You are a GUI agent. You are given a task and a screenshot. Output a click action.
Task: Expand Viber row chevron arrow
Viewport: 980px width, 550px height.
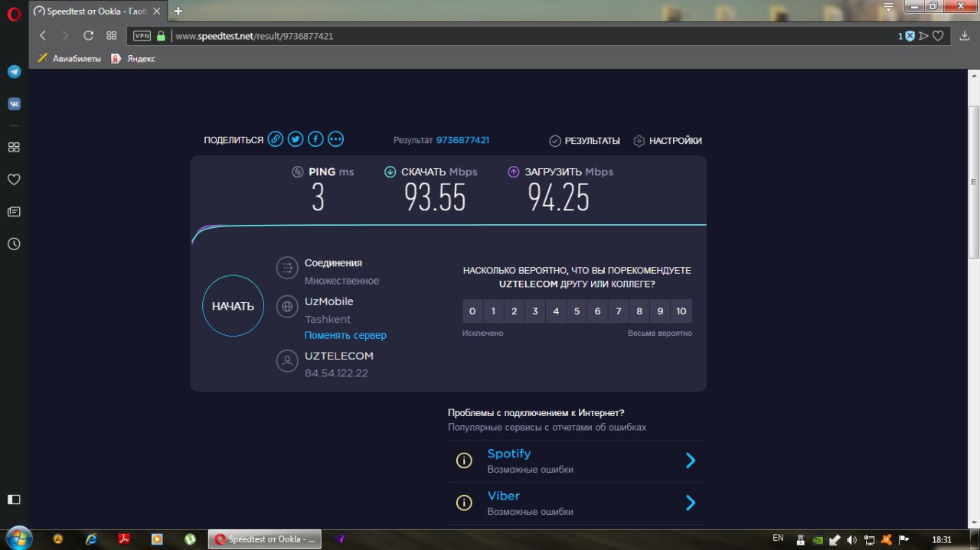pos(691,503)
